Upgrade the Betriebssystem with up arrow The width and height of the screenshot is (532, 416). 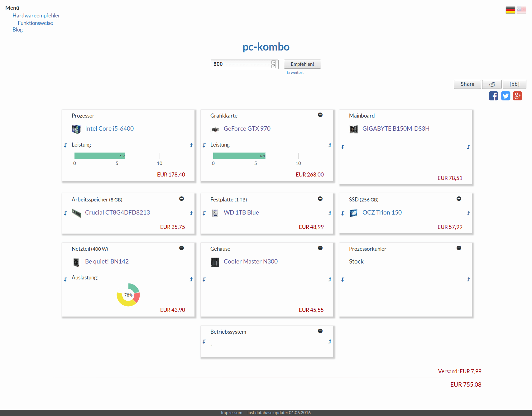coord(330,341)
